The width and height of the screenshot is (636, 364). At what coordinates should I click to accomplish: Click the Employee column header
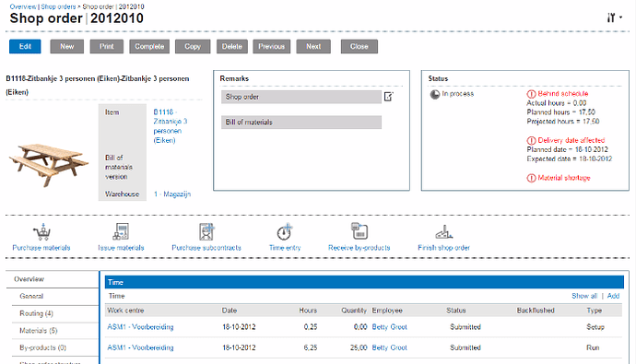point(387,311)
